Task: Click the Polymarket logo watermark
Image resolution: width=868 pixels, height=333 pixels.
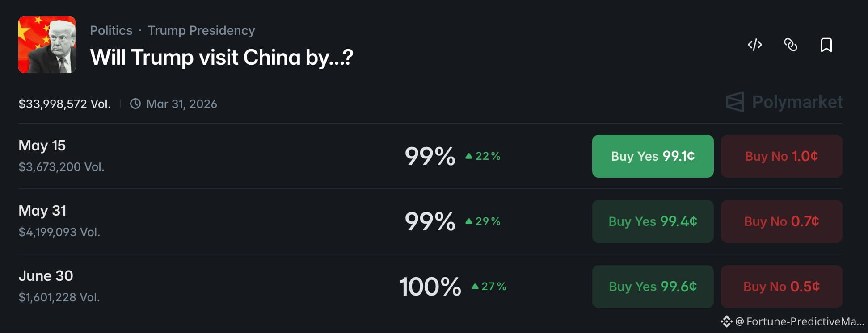Action: click(784, 102)
